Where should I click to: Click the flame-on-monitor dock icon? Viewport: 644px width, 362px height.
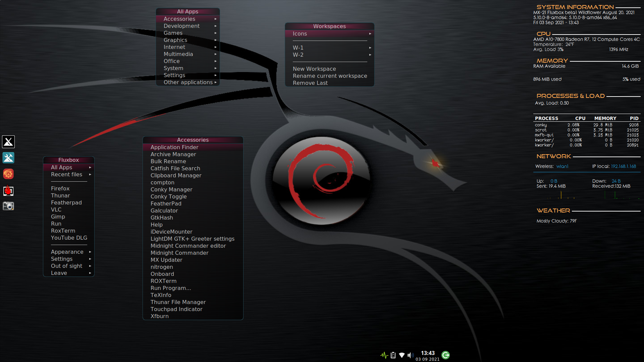click(x=8, y=190)
